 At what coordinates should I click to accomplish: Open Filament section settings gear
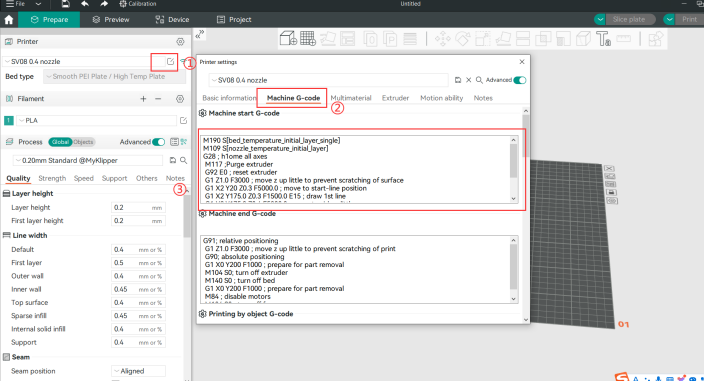(x=180, y=99)
